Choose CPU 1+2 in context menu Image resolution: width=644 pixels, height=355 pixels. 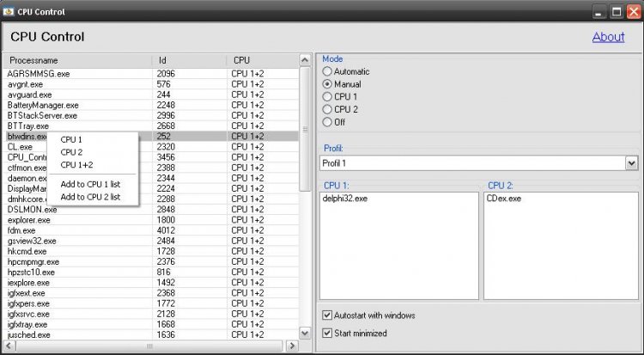[x=76, y=165]
